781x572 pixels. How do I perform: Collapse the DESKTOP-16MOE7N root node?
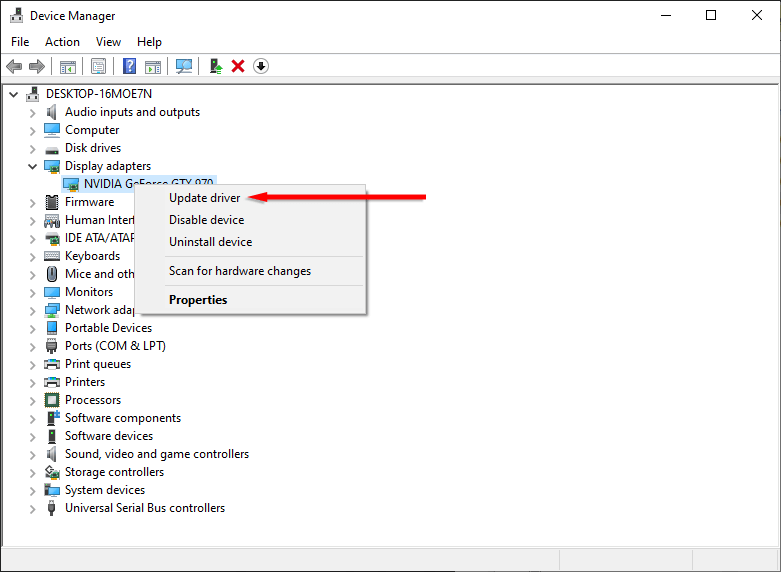pos(14,94)
